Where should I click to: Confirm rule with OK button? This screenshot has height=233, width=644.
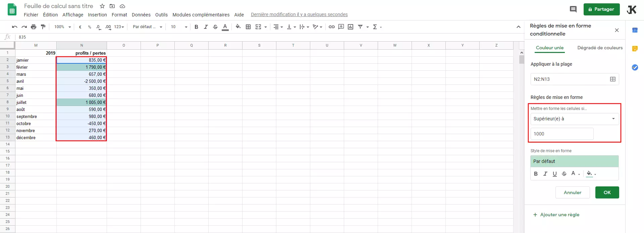coord(607,192)
